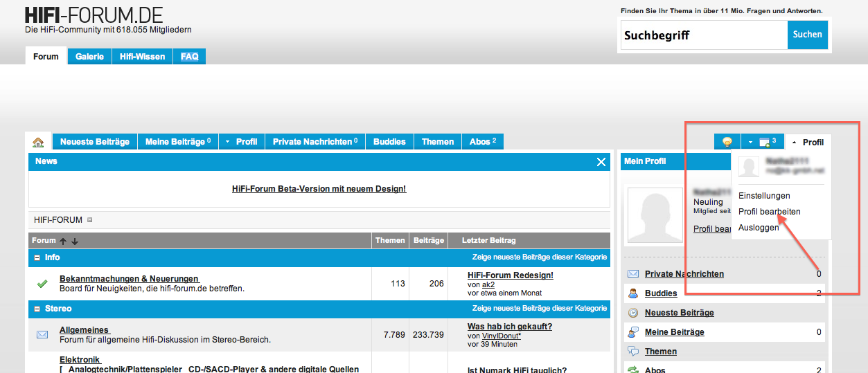
Task: Show newest posts of the Info category
Action: [540, 257]
